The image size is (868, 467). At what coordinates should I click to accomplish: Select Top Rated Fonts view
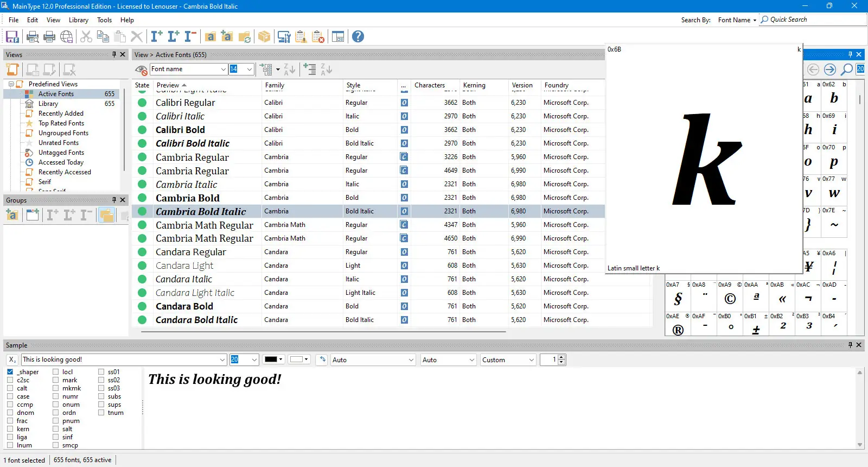[61, 123]
